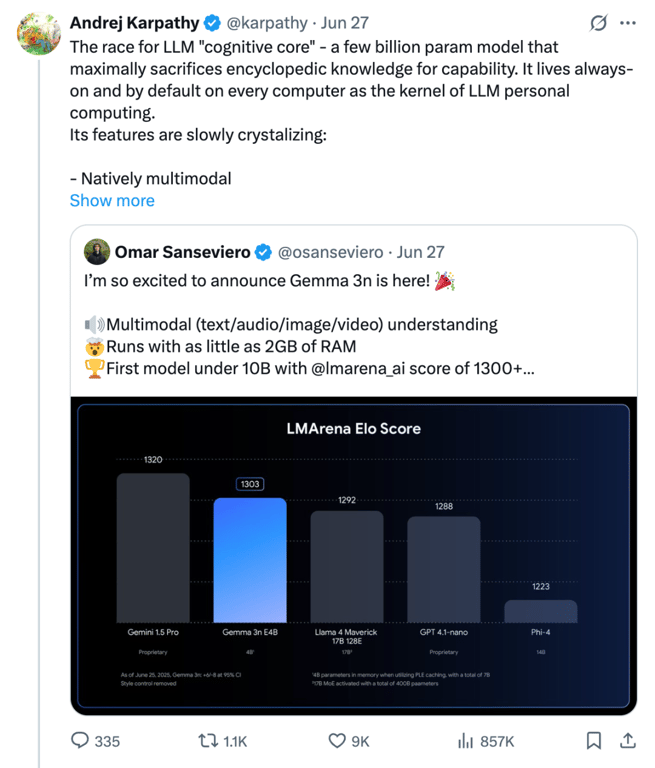This screenshot has height=768, width=655.
Task: Bookmark this tweet
Action: tap(593, 741)
